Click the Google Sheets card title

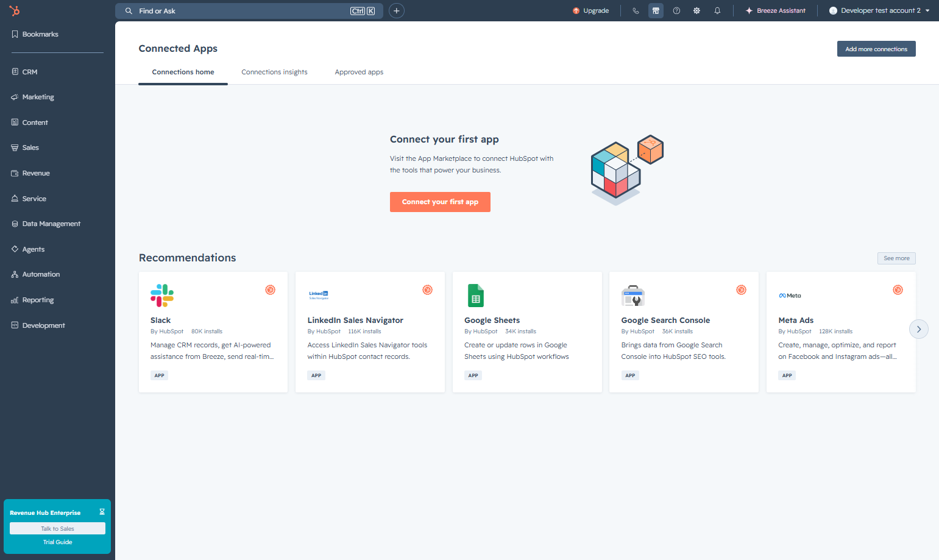492,320
